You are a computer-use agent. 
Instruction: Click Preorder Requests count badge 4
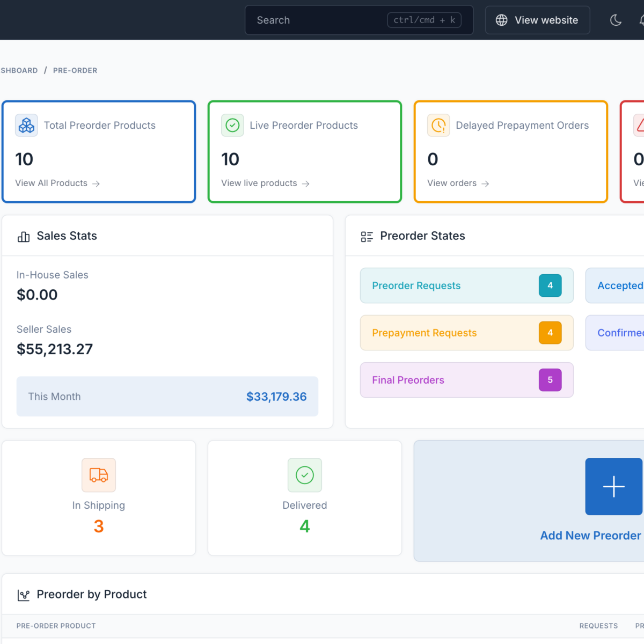550,286
